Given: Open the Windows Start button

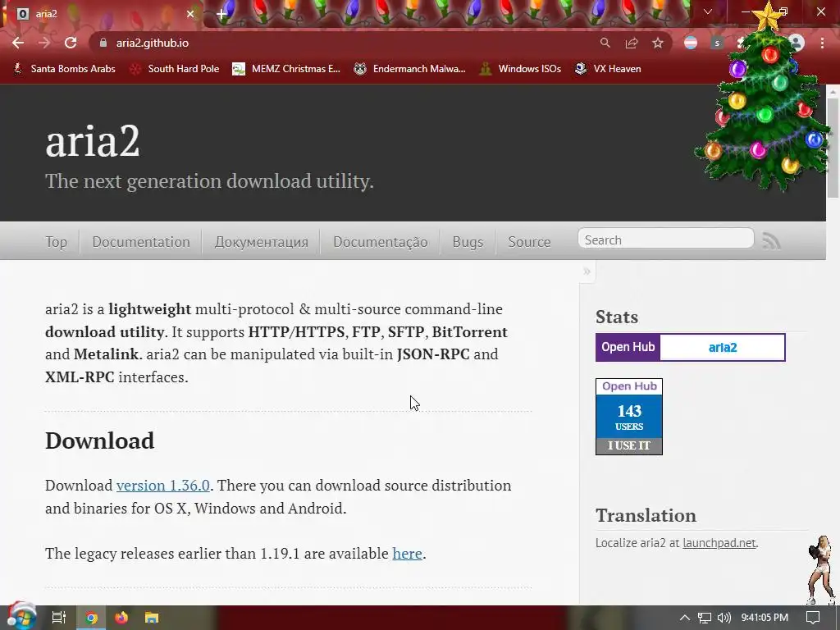Looking at the screenshot, I should tap(21, 617).
